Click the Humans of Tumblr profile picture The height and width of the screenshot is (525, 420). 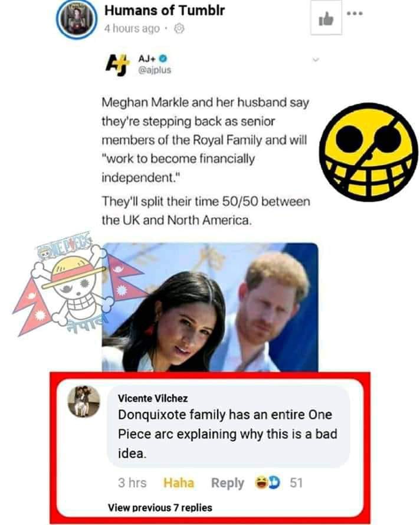click(77, 20)
